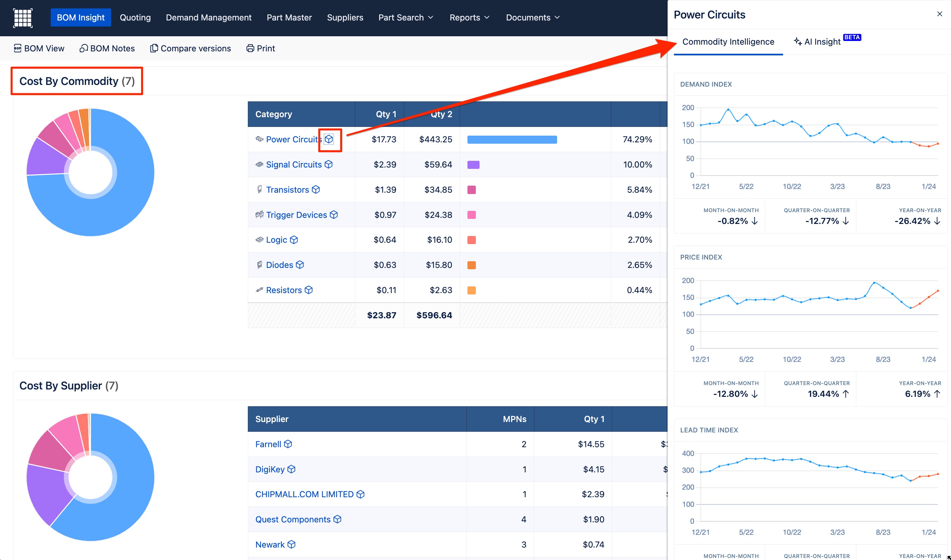Open the Newark supplier link
This screenshot has height=560, width=951.
(270, 545)
